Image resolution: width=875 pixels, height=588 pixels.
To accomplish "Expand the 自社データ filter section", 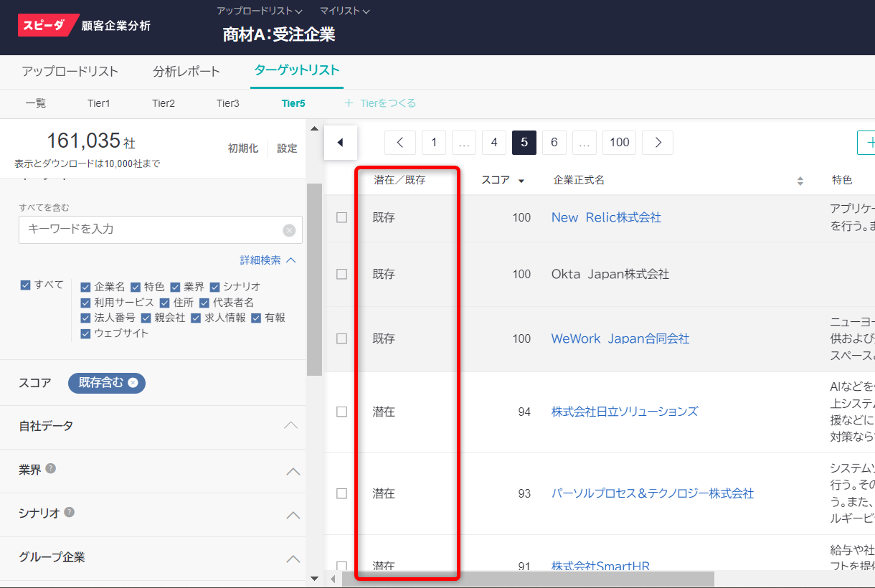I will [290, 426].
